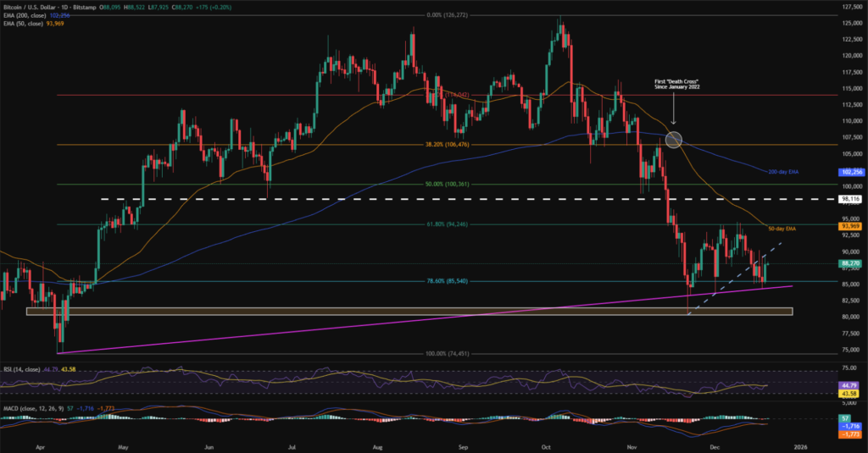This screenshot has width=868, height=453.
Task: Click the First "Death Cross" annotation text
Action: tap(676, 84)
